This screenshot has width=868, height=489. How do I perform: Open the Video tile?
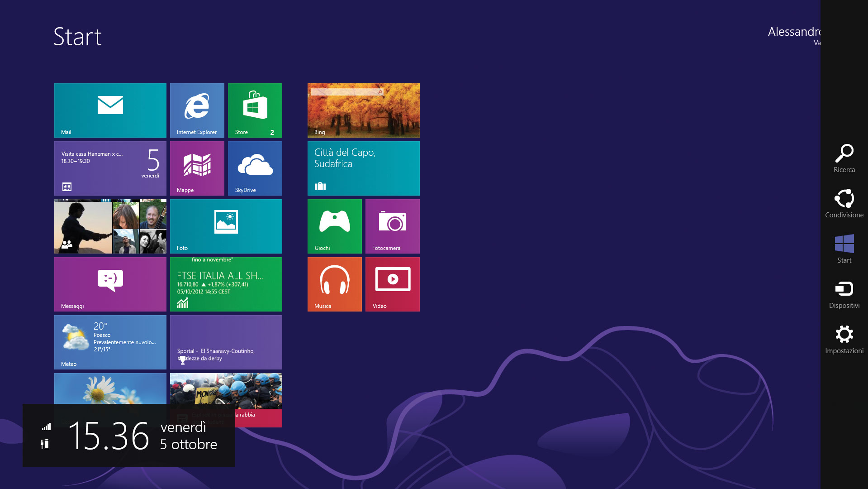tap(393, 284)
